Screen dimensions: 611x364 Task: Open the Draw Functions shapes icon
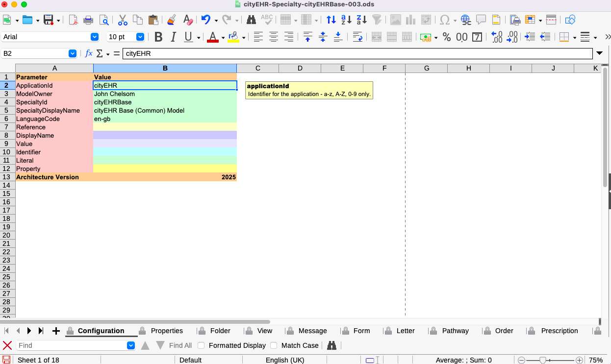570,20
